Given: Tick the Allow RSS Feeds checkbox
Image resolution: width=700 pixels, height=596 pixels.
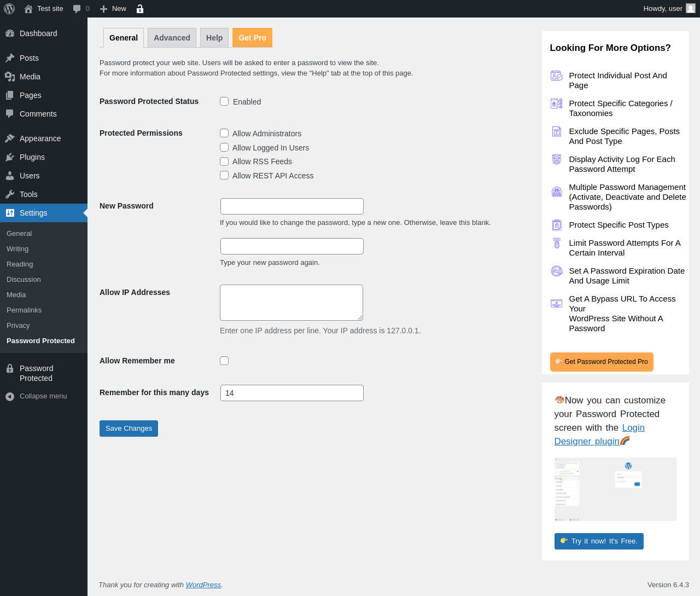Looking at the screenshot, I should 224,161.
